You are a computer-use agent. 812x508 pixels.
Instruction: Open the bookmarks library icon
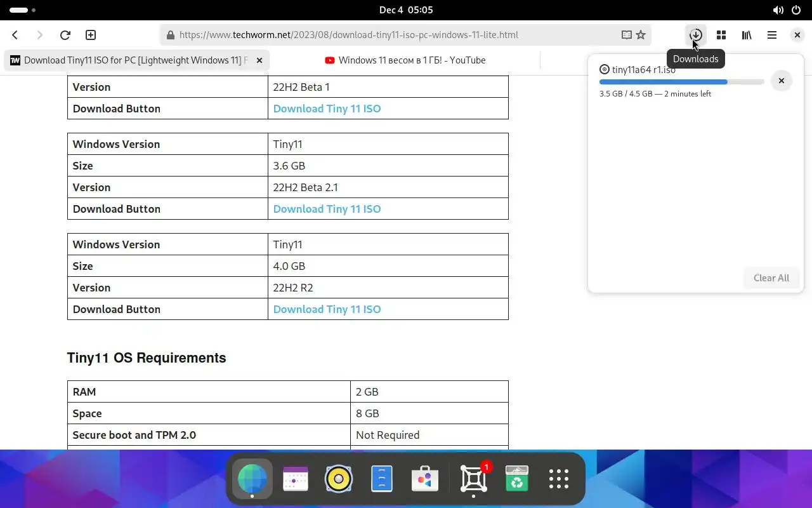point(747,35)
